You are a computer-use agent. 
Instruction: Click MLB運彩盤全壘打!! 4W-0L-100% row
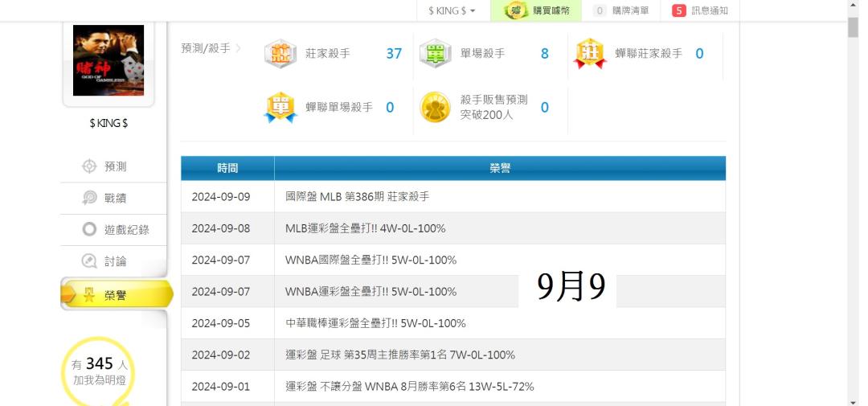pos(453,228)
